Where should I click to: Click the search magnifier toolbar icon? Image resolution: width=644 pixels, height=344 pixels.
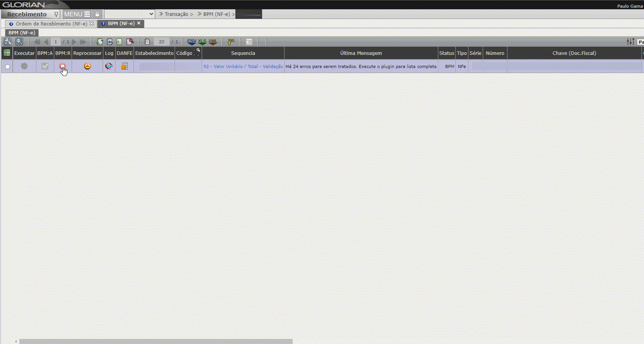tap(19, 42)
